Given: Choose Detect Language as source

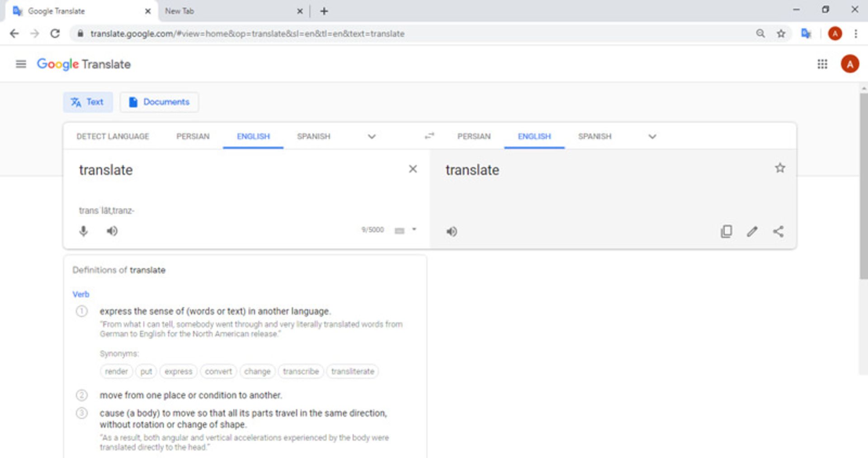Looking at the screenshot, I should click(x=113, y=137).
